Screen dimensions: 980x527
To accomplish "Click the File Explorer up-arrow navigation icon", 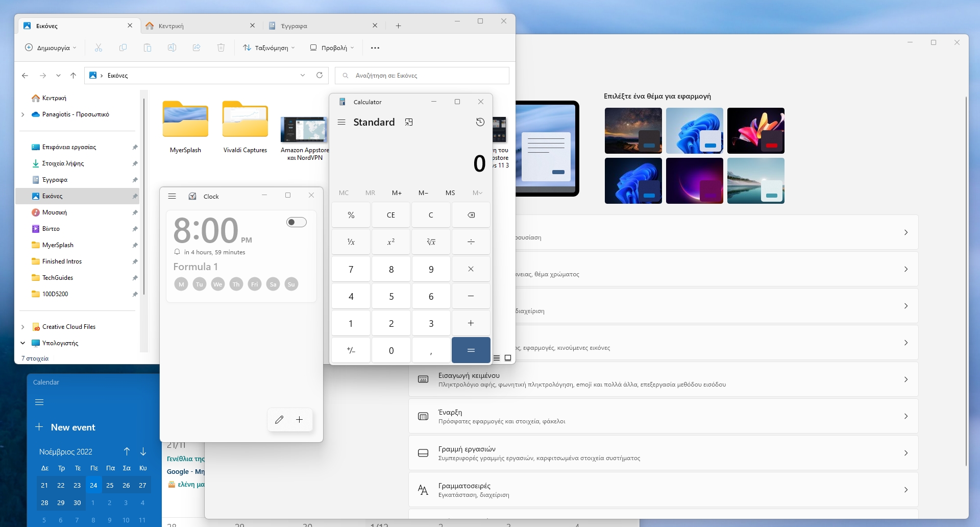I will (x=73, y=76).
